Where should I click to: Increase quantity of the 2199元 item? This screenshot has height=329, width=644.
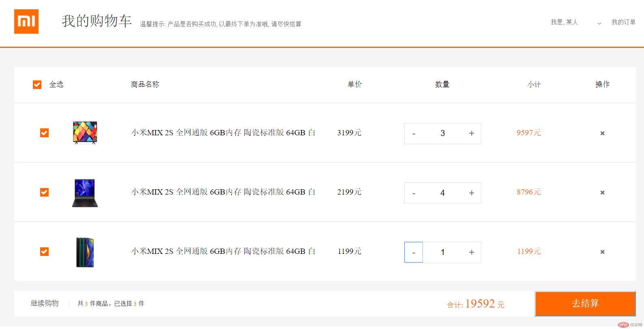pos(472,193)
